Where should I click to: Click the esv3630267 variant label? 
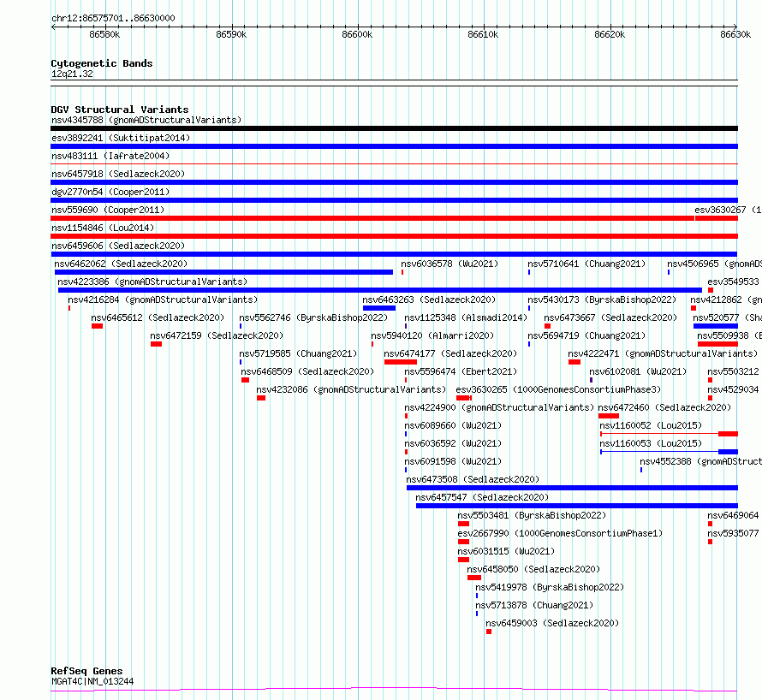tap(728, 210)
